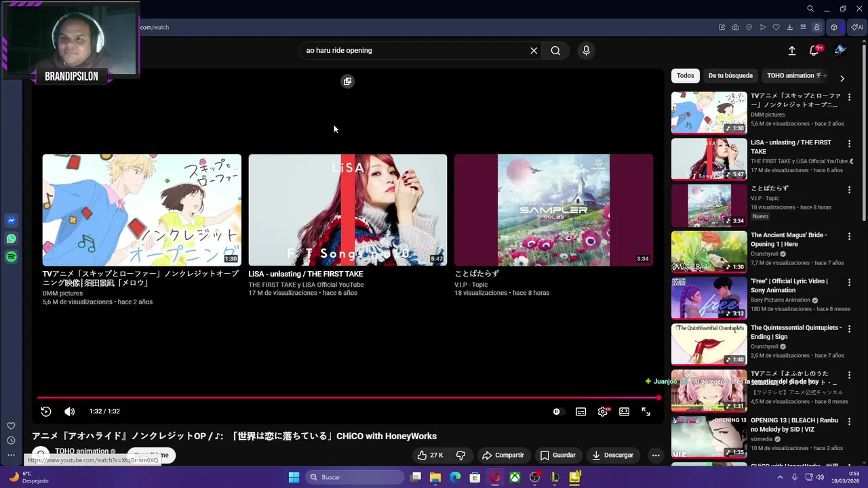Open File Explorer from taskbar
The height and width of the screenshot is (488, 868).
click(x=435, y=477)
